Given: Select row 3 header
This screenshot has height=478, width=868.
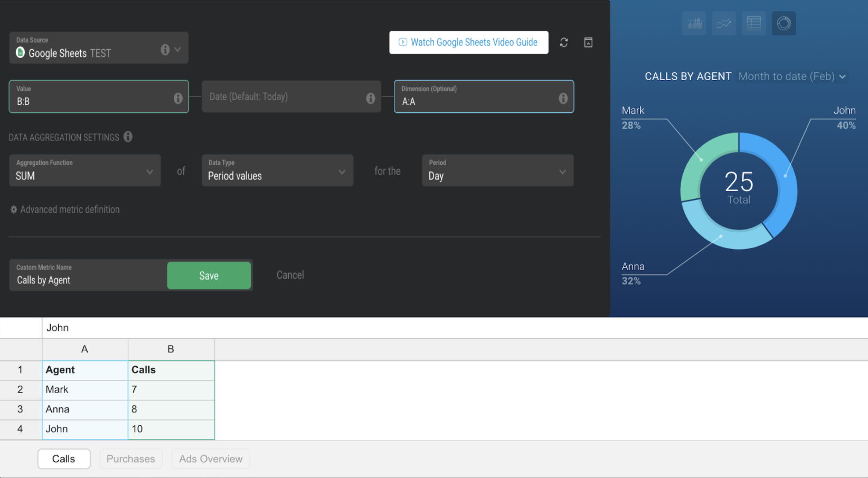Looking at the screenshot, I should coord(21,409).
